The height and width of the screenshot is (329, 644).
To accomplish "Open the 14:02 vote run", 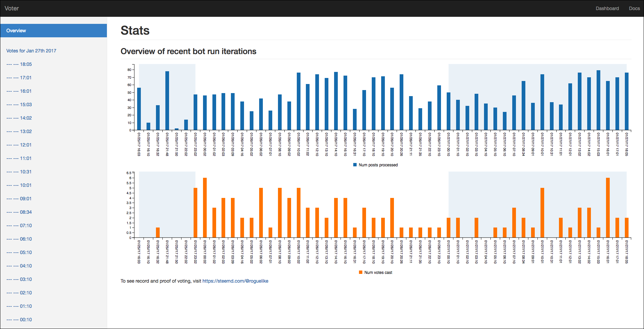I will tap(19, 118).
